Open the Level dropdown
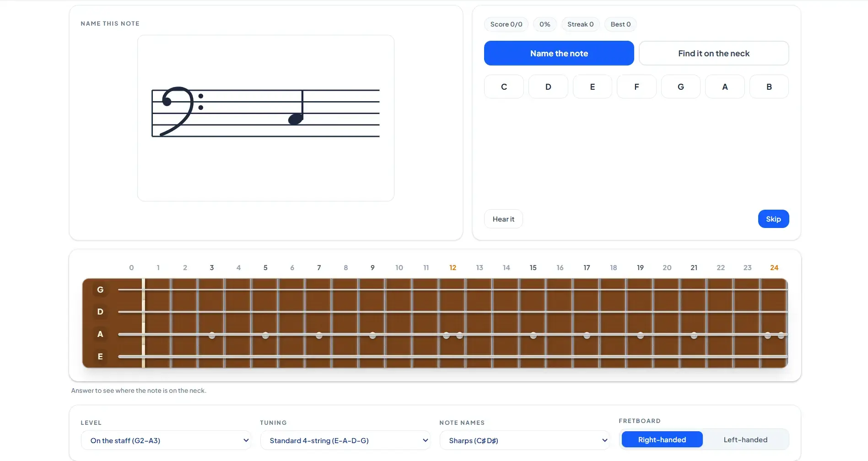The image size is (868, 461). click(166, 440)
